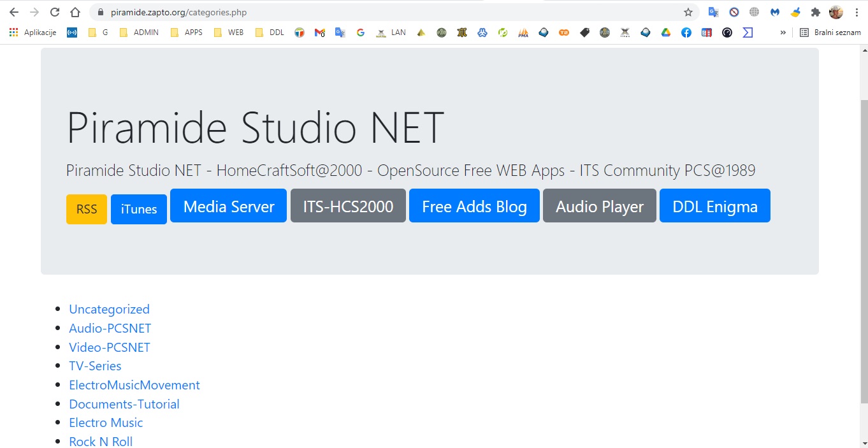
Task: Open the Free Adds Blog button
Action: (474, 206)
